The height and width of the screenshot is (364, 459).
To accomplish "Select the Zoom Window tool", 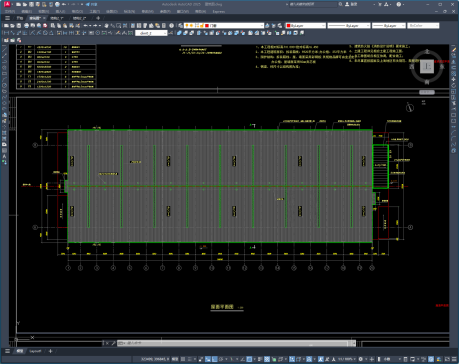I will (x=119, y=26).
